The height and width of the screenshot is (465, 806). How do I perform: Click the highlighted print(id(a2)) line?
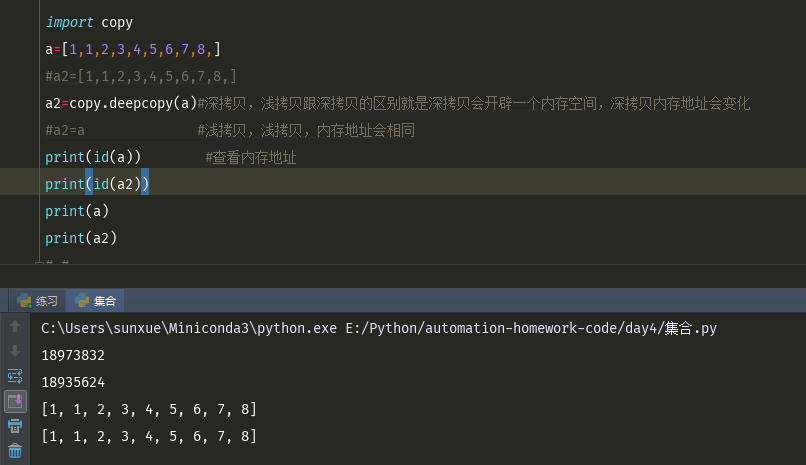97,184
